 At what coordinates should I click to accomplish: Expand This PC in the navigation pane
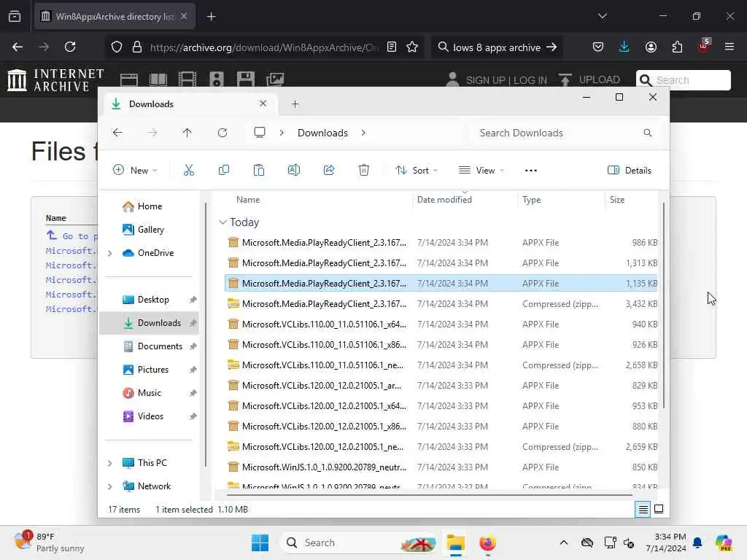pyautogui.click(x=110, y=463)
